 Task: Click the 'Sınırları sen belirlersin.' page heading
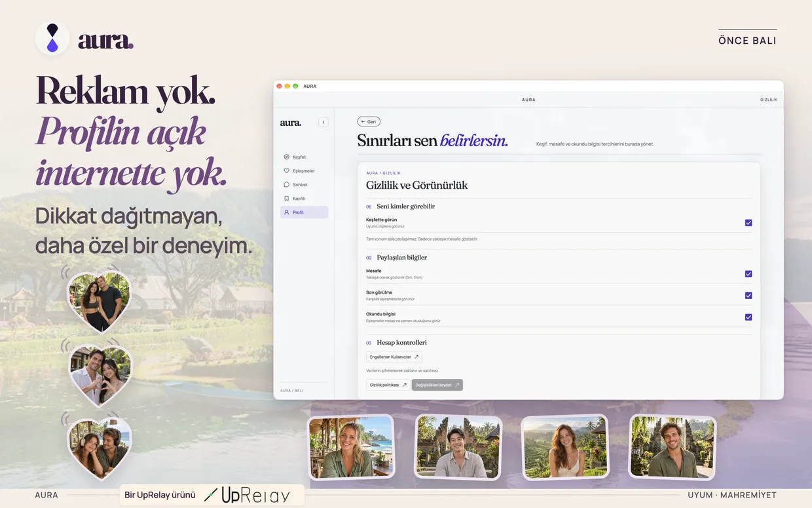[x=432, y=140]
